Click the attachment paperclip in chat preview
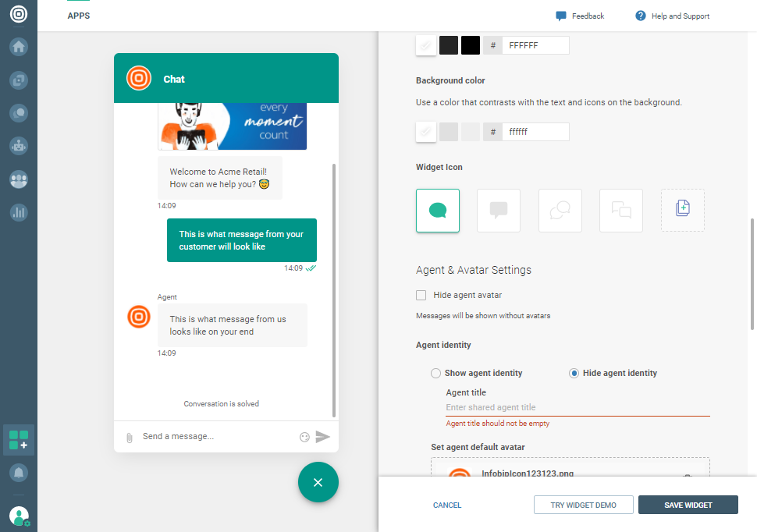The height and width of the screenshot is (532, 757). click(130, 438)
